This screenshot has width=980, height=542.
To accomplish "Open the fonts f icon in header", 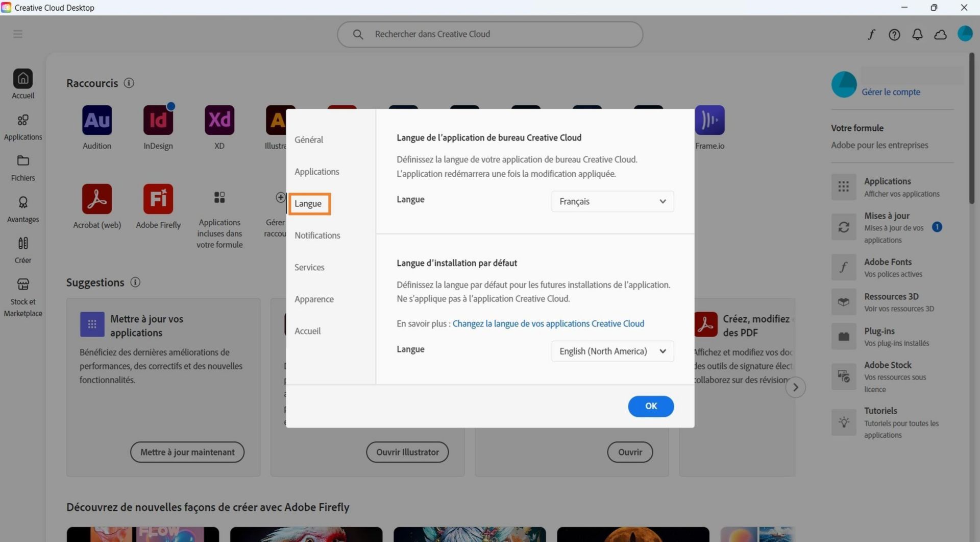I will tap(871, 34).
